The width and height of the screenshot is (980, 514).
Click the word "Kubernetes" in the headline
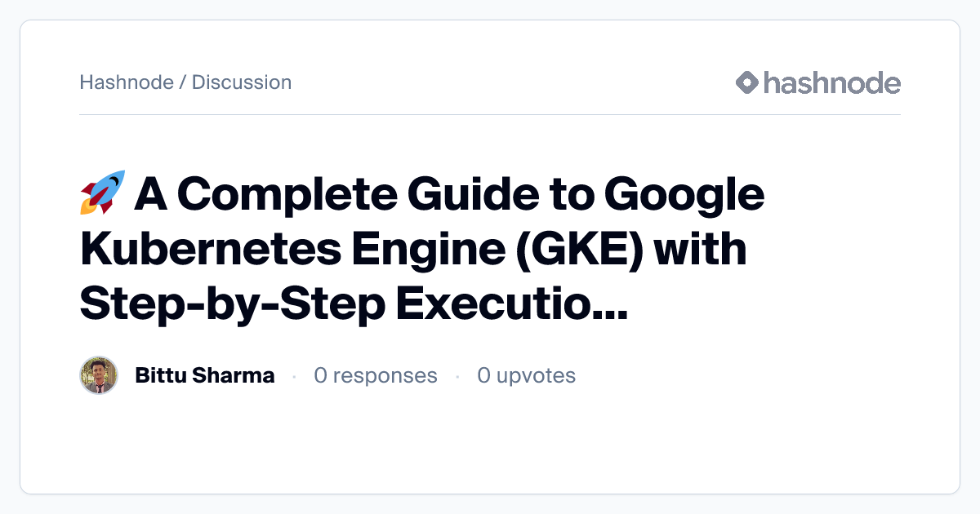pos(220,249)
